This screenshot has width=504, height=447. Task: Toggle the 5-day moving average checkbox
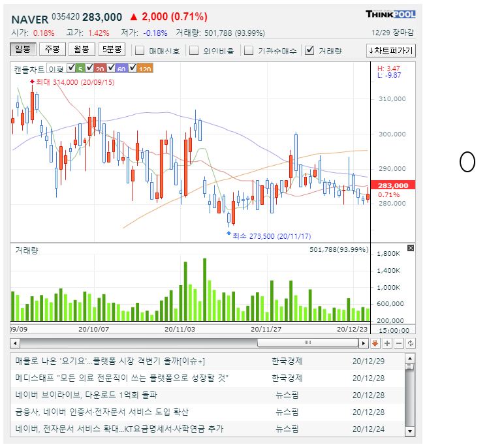click(71, 67)
